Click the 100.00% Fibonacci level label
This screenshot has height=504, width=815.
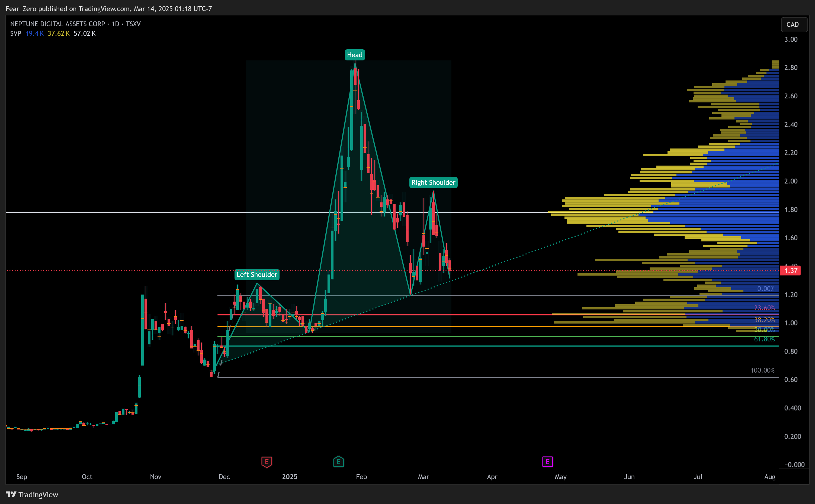[762, 371]
